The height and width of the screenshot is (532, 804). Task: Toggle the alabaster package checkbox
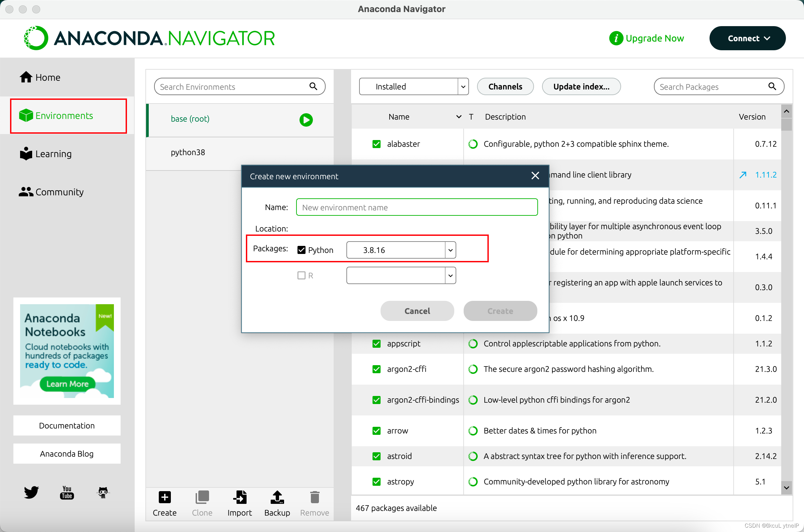[x=376, y=144]
